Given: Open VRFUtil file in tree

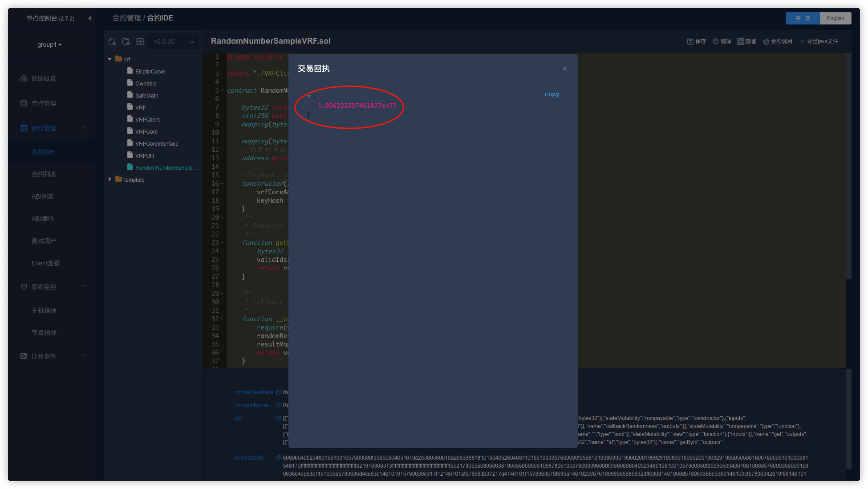Looking at the screenshot, I should click(144, 155).
